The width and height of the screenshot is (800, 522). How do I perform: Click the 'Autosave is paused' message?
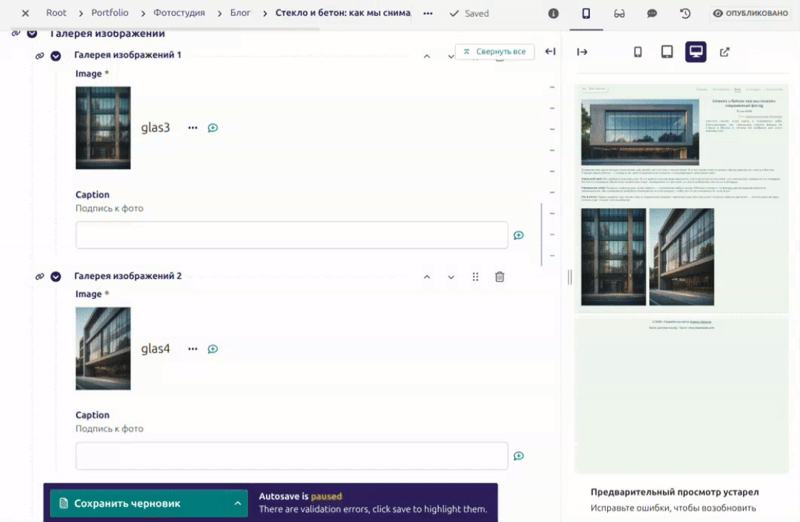point(301,496)
